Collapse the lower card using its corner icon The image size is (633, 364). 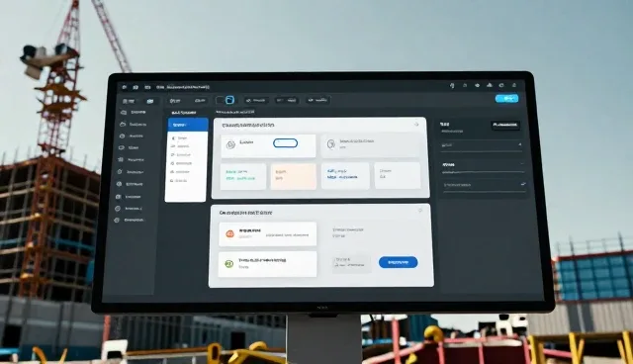click(x=420, y=211)
